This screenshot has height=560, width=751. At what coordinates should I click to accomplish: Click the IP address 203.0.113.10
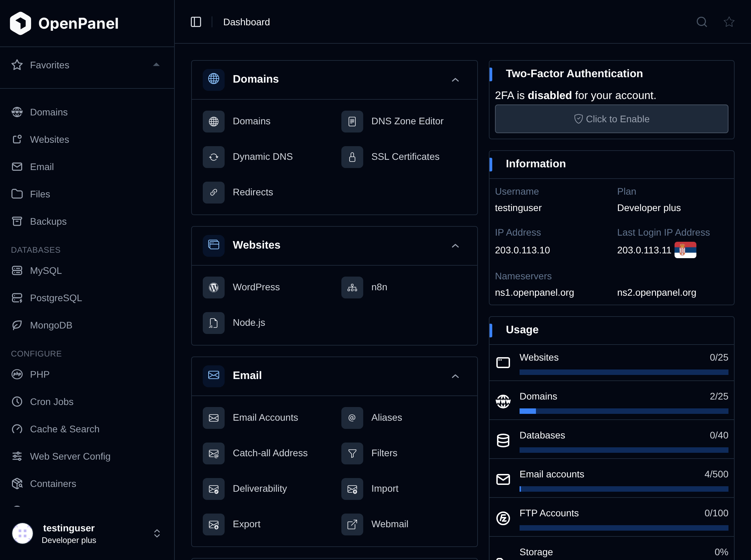pyautogui.click(x=522, y=250)
